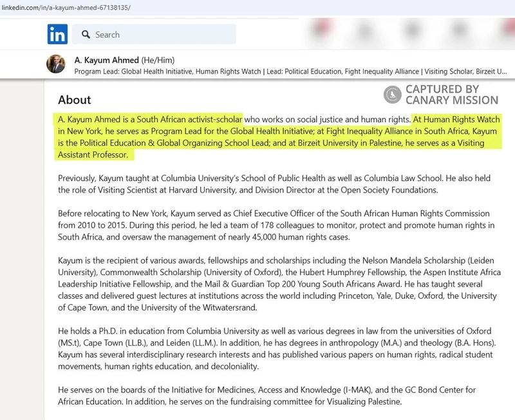The image size is (515, 420).
Task: Click the pronouns text '(He/Him)'
Action: click(x=158, y=60)
